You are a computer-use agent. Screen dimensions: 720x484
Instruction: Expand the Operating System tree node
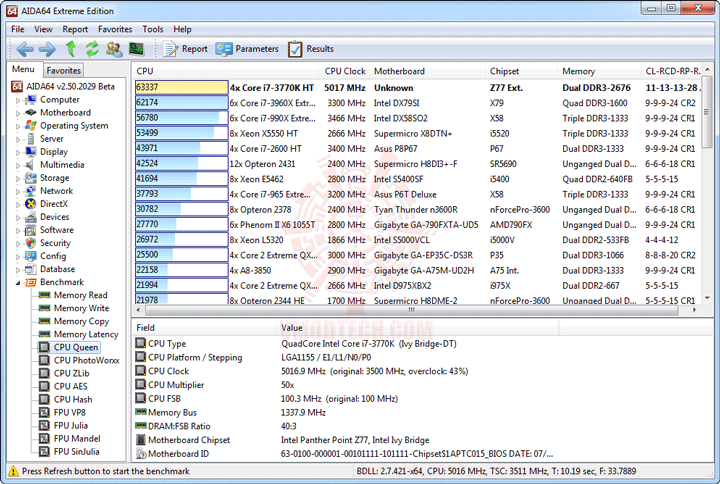click(18, 126)
